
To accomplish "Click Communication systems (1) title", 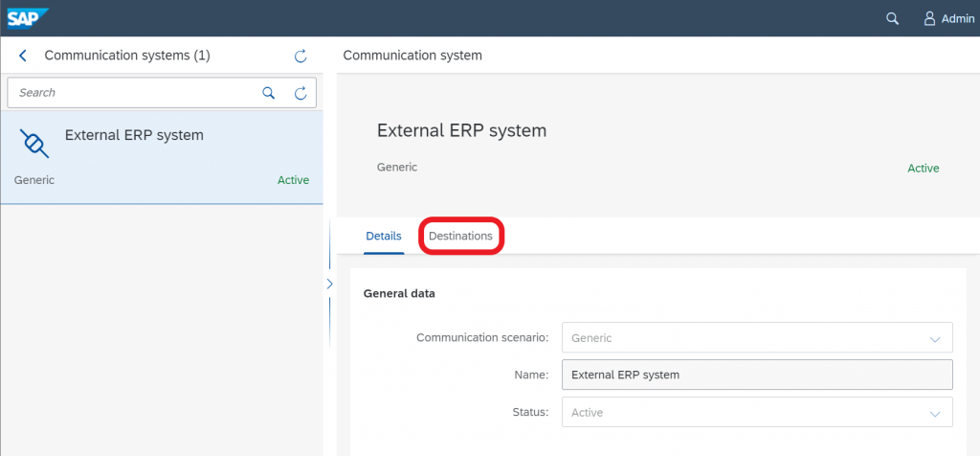I will [x=127, y=56].
